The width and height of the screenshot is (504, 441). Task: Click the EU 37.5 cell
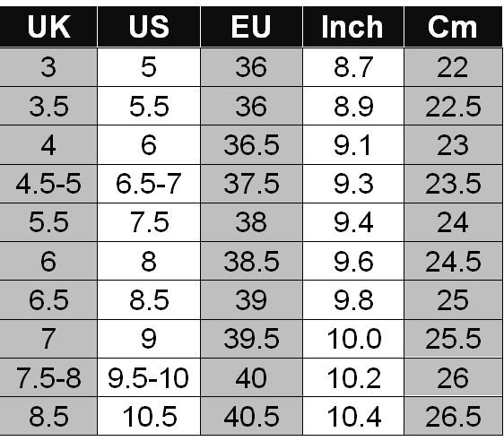click(x=251, y=184)
